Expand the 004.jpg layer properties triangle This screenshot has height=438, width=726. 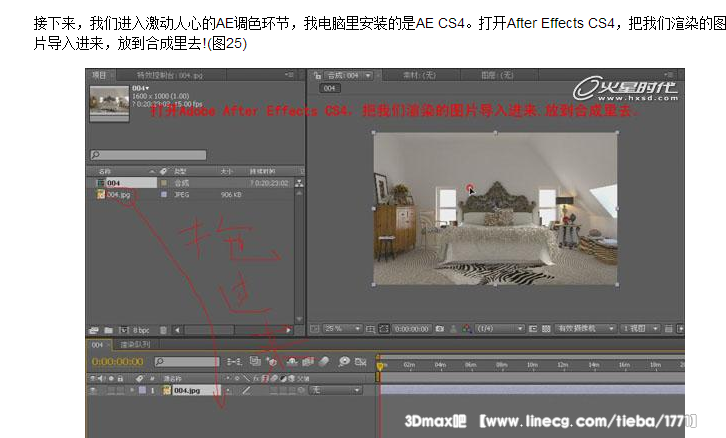point(132,391)
